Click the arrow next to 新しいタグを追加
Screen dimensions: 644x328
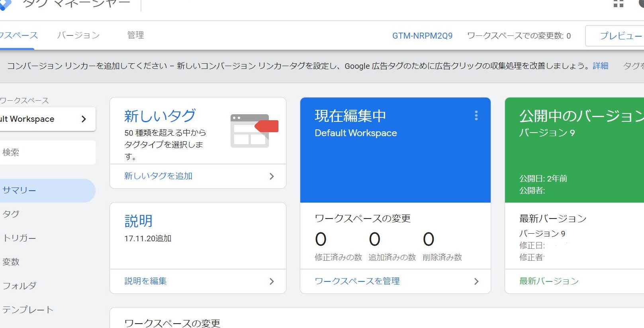tap(272, 176)
